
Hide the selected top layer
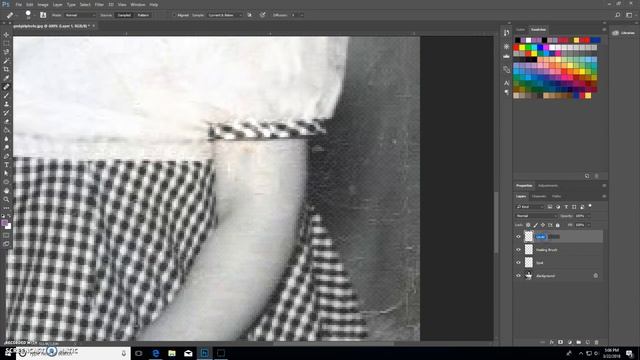click(x=518, y=237)
